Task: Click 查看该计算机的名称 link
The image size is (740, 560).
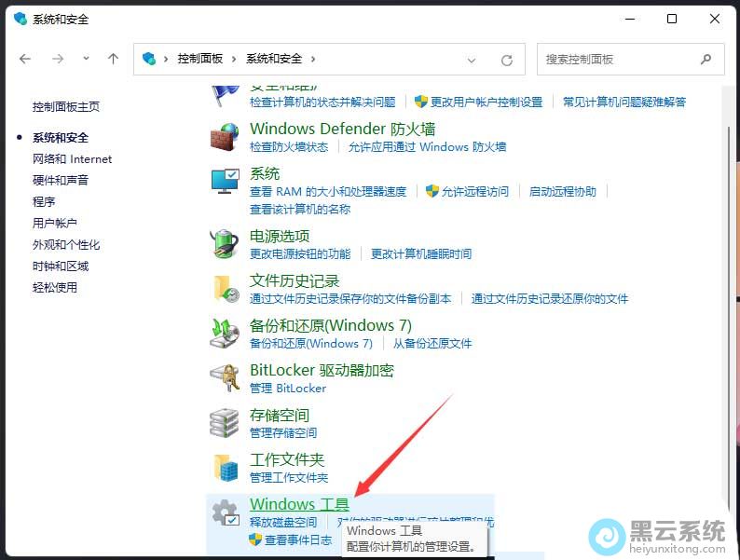Action: [x=300, y=210]
